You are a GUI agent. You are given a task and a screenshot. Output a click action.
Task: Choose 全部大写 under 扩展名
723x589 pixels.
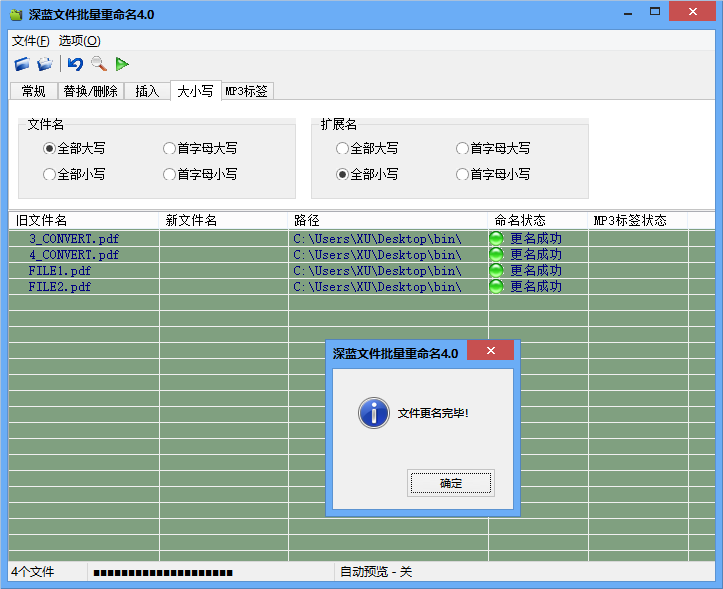coord(343,149)
